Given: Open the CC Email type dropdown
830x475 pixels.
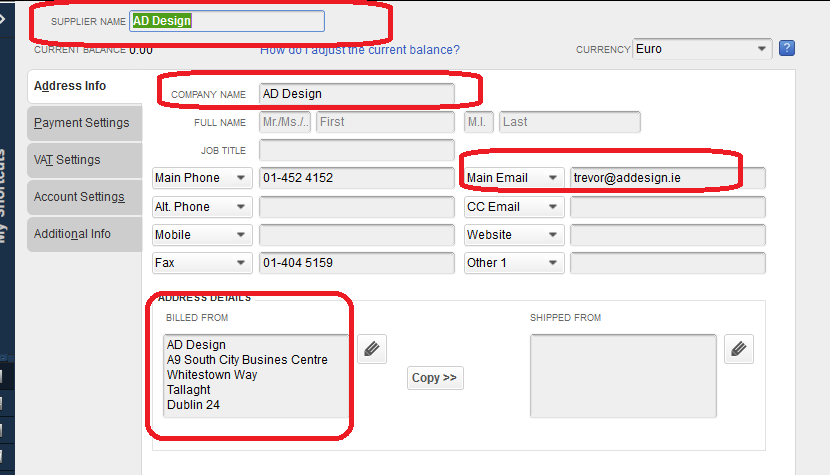Looking at the screenshot, I should [513, 207].
